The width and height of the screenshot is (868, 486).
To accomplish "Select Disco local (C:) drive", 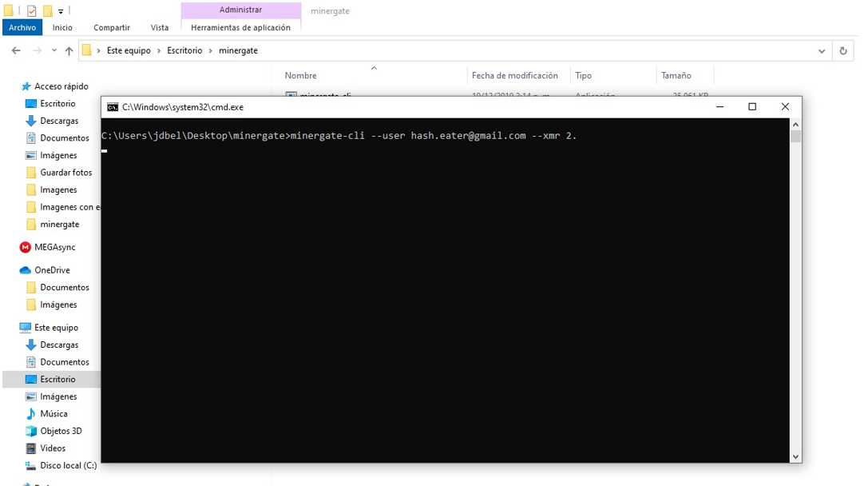I will tap(68, 465).
